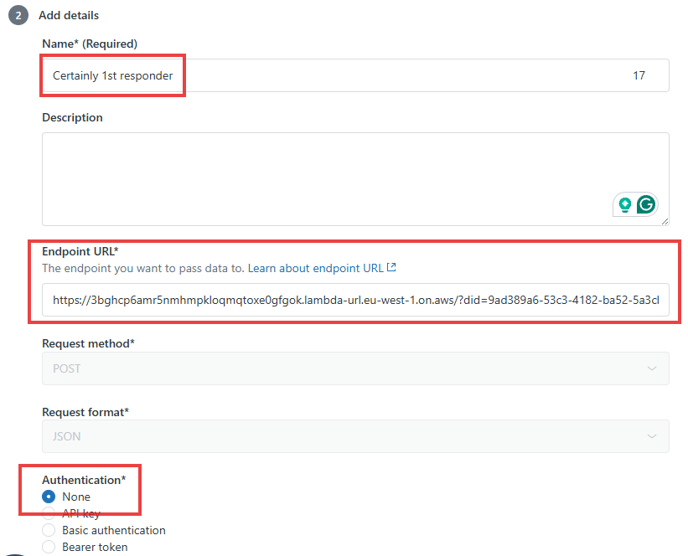Click the chevron on the Request method field
This screenshot has width=688, height=556.
tap(652, 368)
